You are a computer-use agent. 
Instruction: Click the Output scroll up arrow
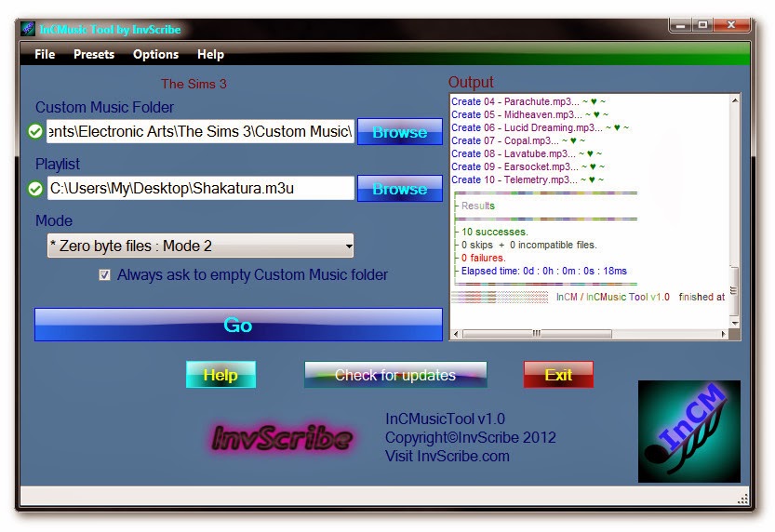[735, 100]
